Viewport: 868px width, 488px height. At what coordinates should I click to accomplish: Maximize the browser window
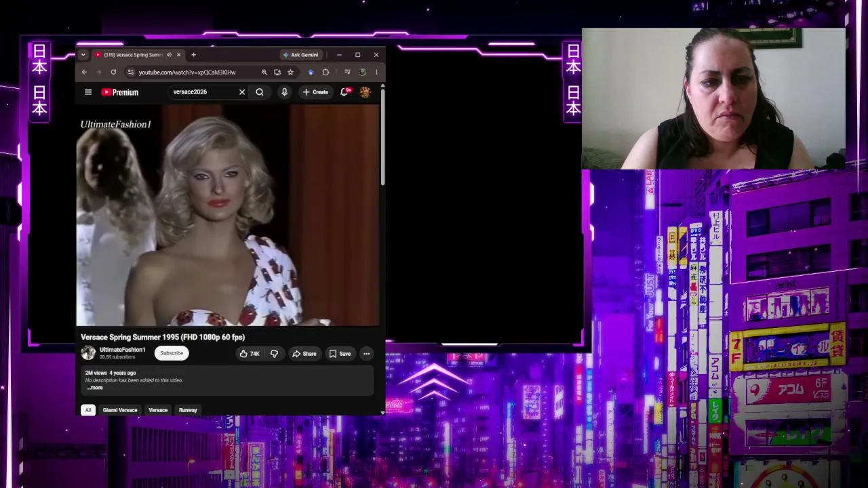(357, 55)
